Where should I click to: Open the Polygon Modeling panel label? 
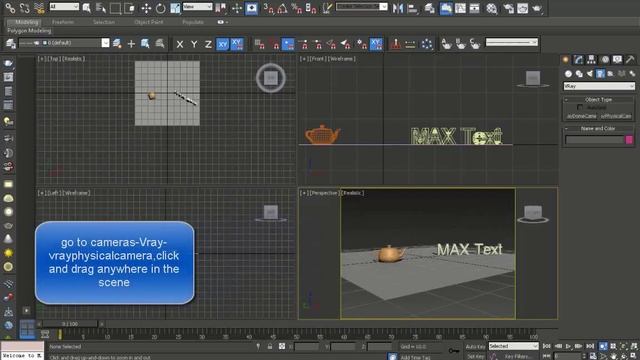(x=29, y=31)
